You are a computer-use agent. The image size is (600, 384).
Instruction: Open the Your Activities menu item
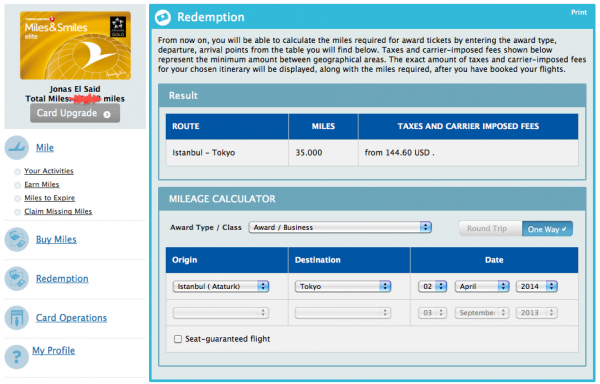(x=49, y=171)
